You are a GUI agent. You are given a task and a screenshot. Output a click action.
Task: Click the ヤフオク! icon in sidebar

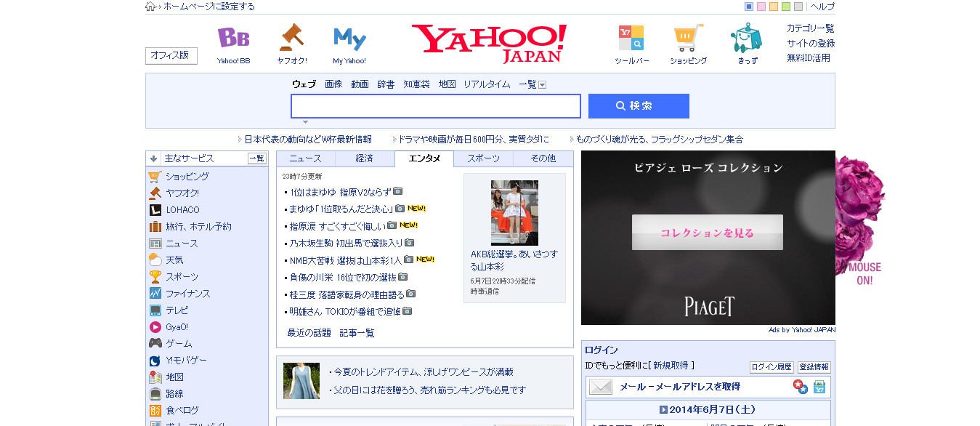[155, 193]
